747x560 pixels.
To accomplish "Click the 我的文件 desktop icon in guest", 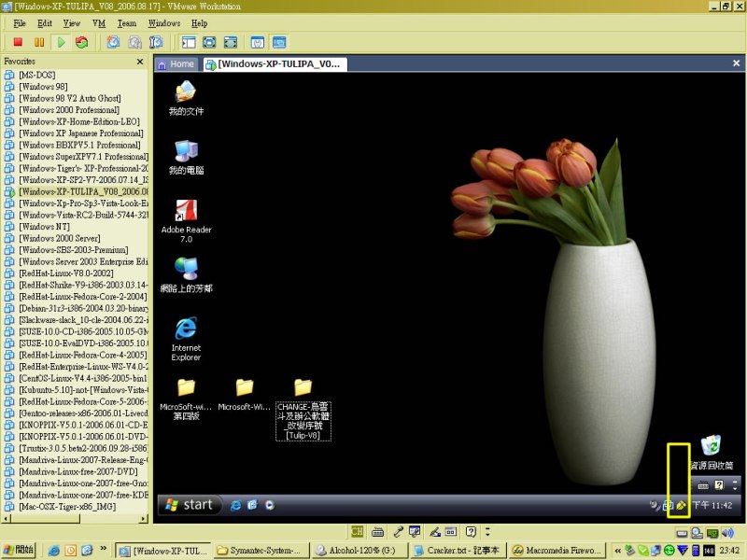I will pos(186,99).
